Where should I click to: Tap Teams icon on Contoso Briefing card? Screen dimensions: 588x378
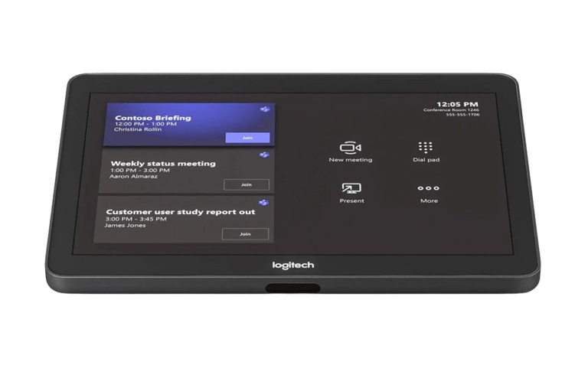pyautogui.click(x=265, y=109)
